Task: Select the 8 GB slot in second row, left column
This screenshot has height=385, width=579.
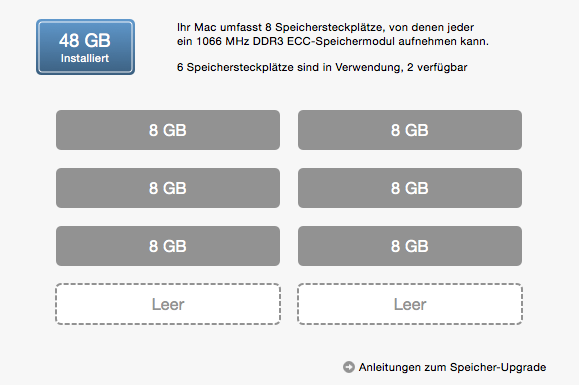Action: (x=168, y=188)
